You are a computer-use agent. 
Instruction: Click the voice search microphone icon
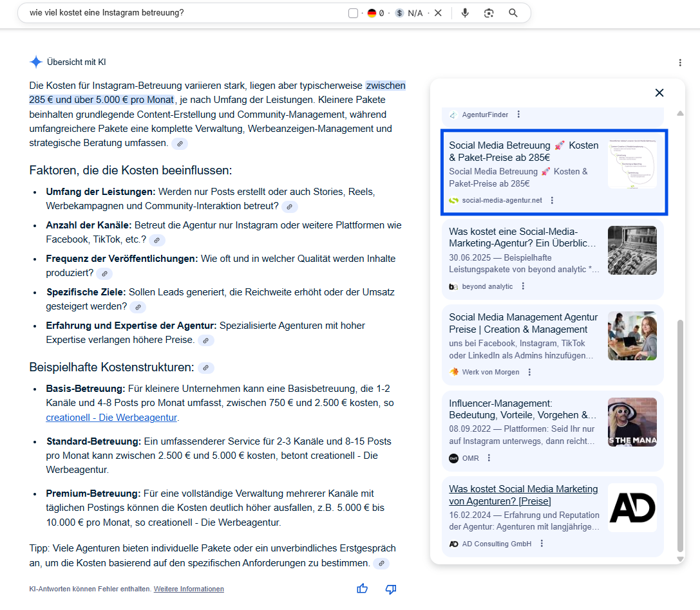(465, 13)
